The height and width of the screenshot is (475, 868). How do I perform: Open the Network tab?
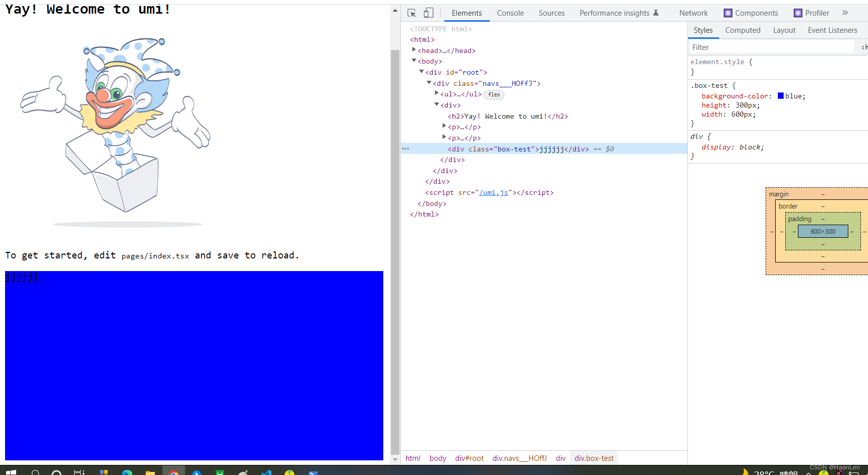coord(693,13)
